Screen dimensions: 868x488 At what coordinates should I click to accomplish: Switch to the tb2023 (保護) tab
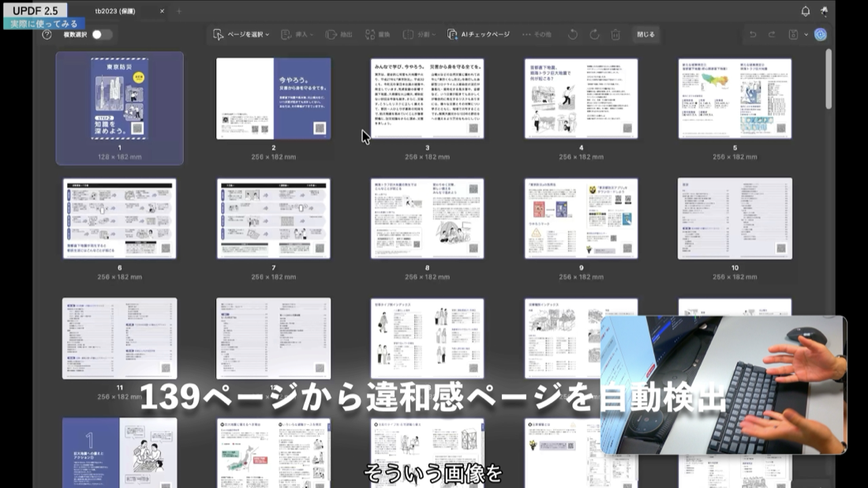115,11
